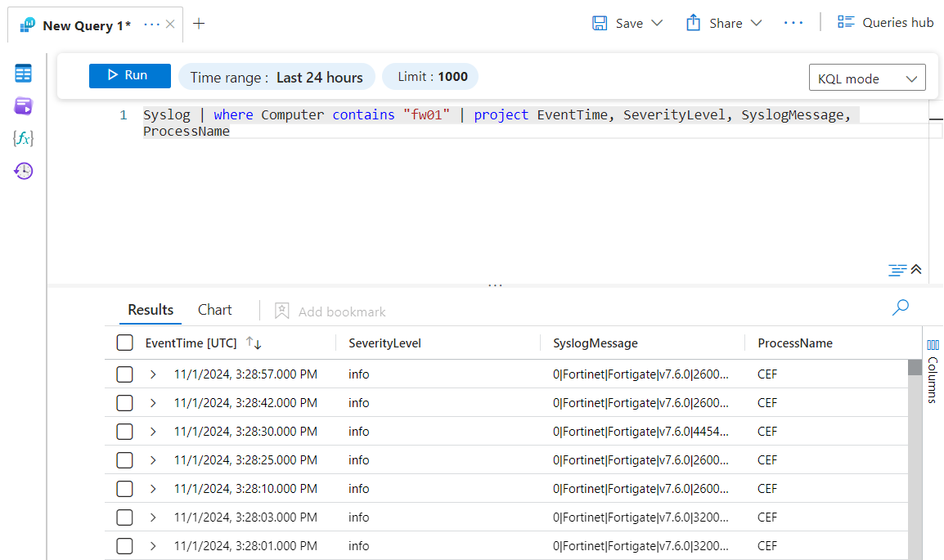Click the EventTime [UTC] column header
Image resolution: width=944 pixels, height=560 pixels.
pos(191,343)
